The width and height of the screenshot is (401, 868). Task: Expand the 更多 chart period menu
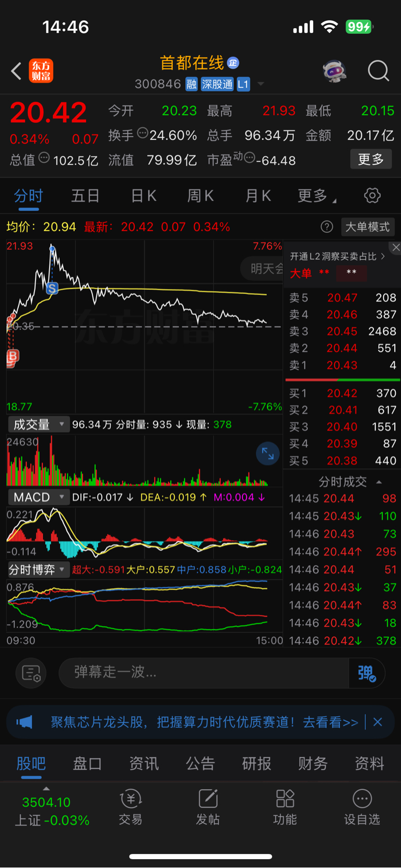(x=316, y=196)
